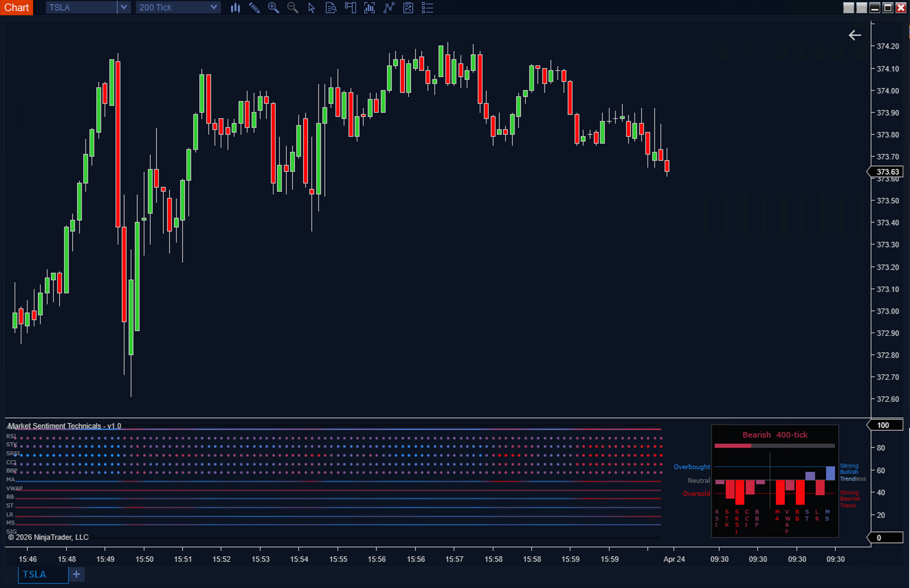Click the purple ST bar in sentiment panel
Image resolution: width=910 pixels, height=588 pixels.
810,476
